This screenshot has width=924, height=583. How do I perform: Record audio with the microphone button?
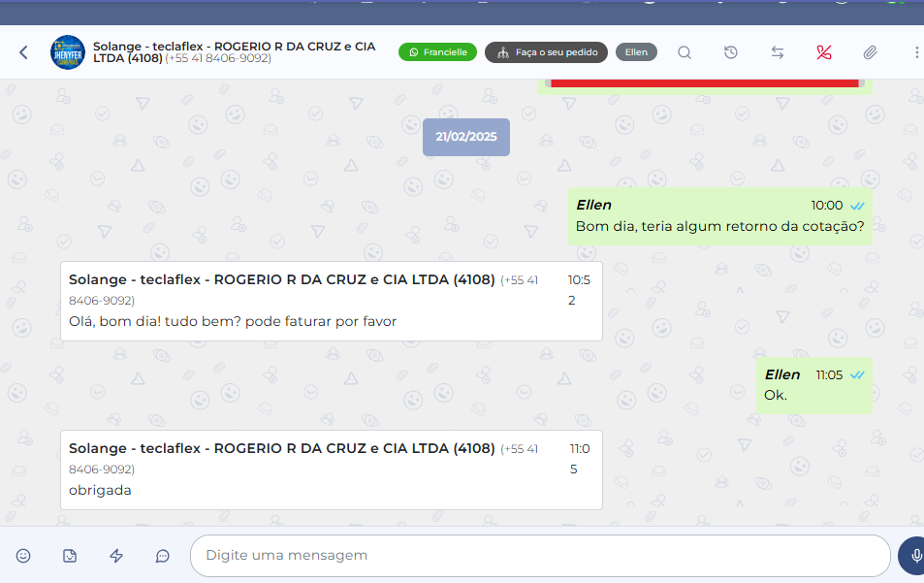pos(915,556)
